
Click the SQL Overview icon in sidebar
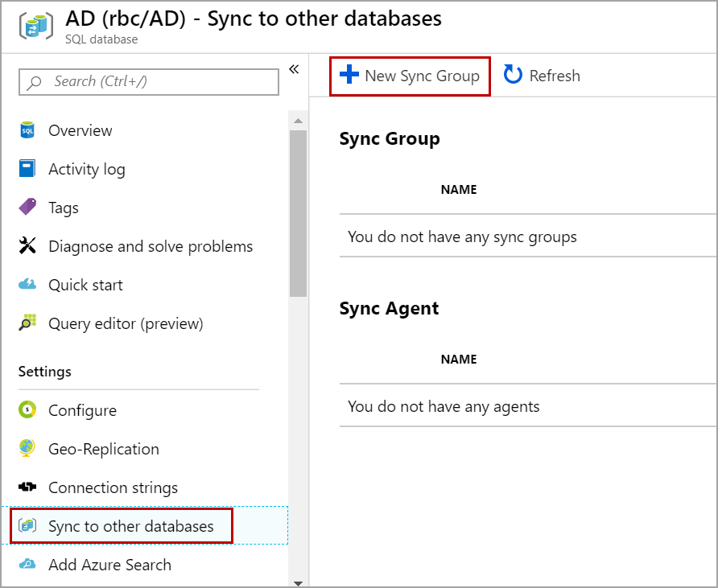coord(27,130)
